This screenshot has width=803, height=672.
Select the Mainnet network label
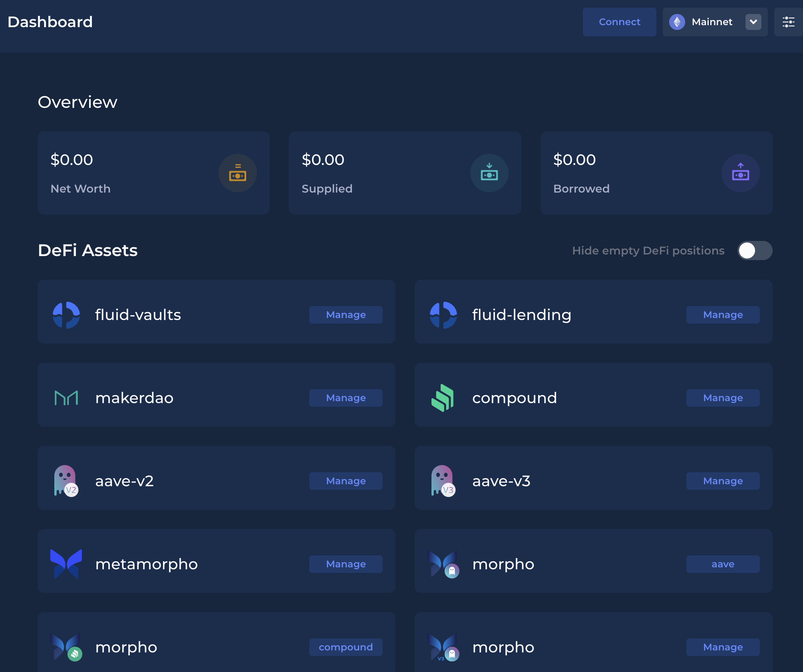[712, 22]
